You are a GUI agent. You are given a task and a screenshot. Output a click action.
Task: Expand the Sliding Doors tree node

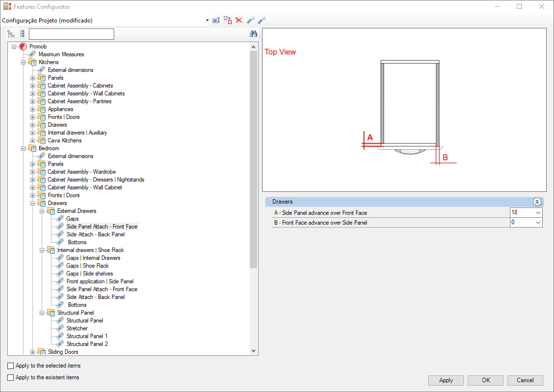(x=32, y=352)
